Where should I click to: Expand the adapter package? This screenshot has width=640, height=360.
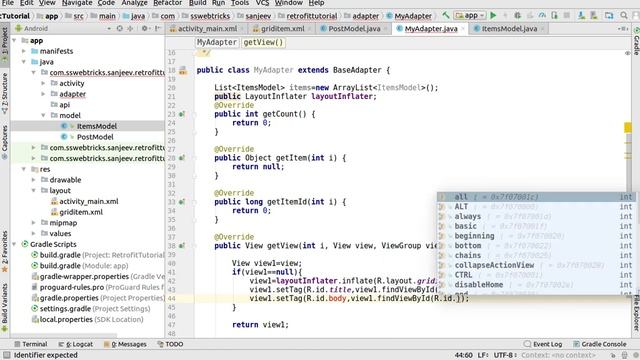[x=43, y=94]
